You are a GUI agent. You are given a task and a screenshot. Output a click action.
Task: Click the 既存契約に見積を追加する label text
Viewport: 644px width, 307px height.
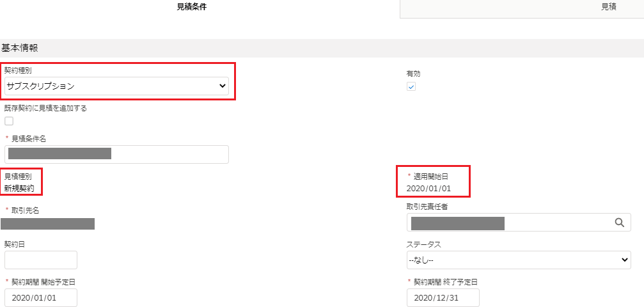pos(45,108)
